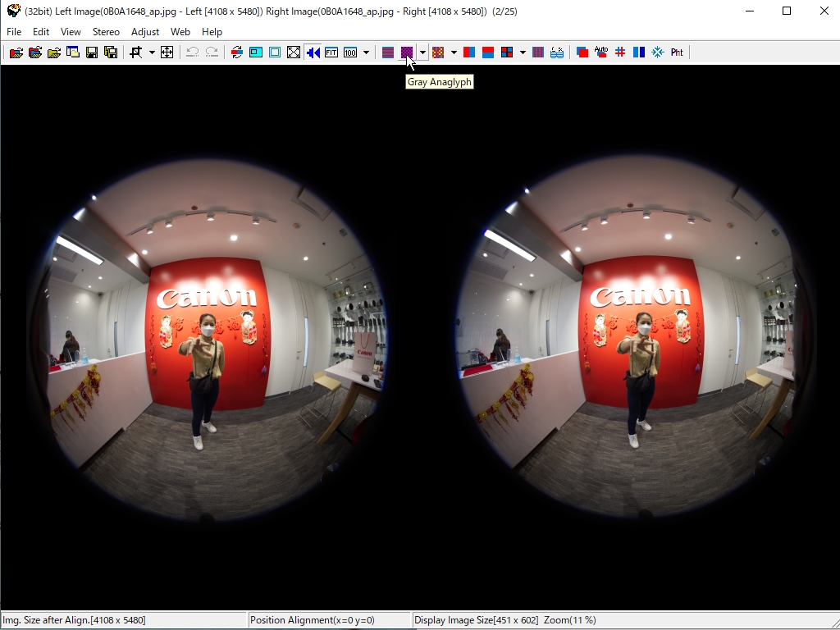The height and width of the screenshot is (630, 840).
Task: Open the Stereo menu
Action: pyautogui.click(x=106, y=32)
